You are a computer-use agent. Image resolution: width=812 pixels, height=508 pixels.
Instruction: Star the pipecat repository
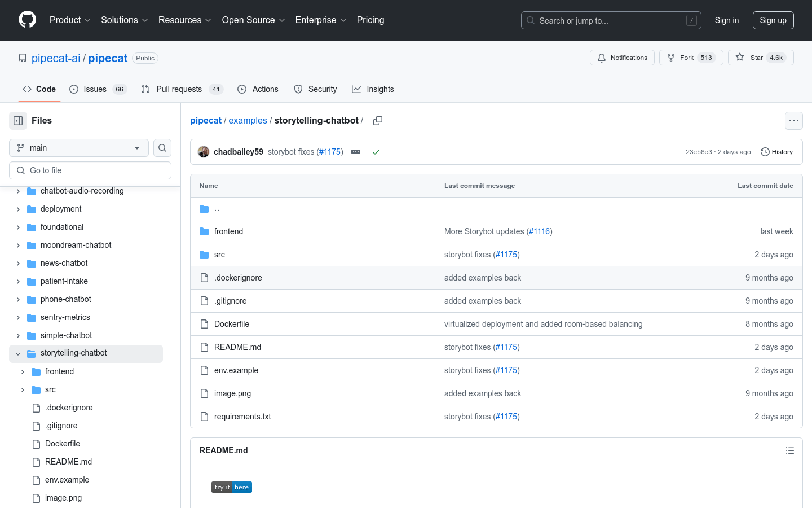[760, 58]
